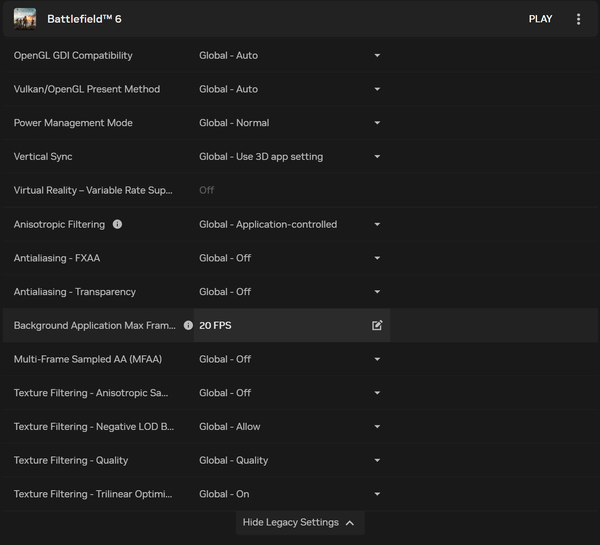Image resolution: width=600 pixels, height=545 pixels.
Task: Expand the Antialiasing - FXAA dropdown
Action: [x=290, y=258]
